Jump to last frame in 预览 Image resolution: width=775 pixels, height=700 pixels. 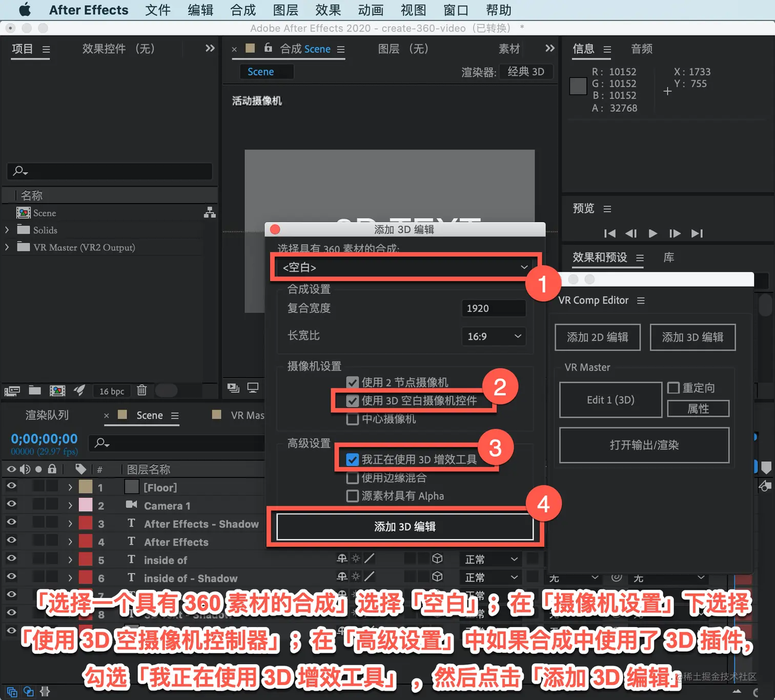[x=697, y=233]
